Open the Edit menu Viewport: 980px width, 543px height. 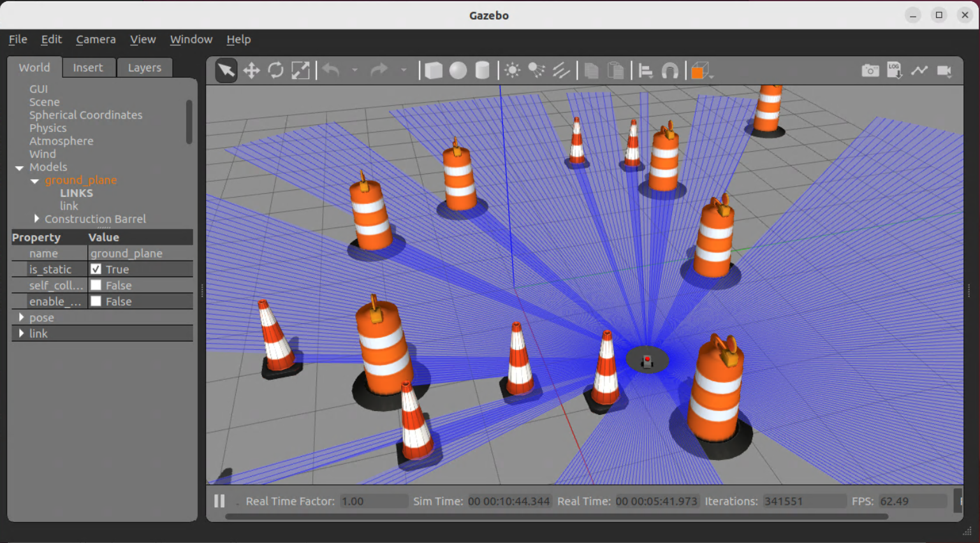pos(52,39)
